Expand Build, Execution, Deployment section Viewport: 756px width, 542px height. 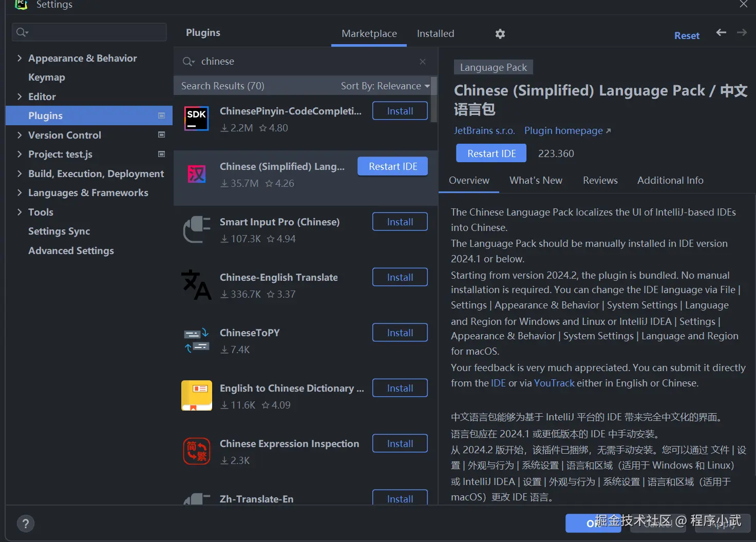pos(20,173)
